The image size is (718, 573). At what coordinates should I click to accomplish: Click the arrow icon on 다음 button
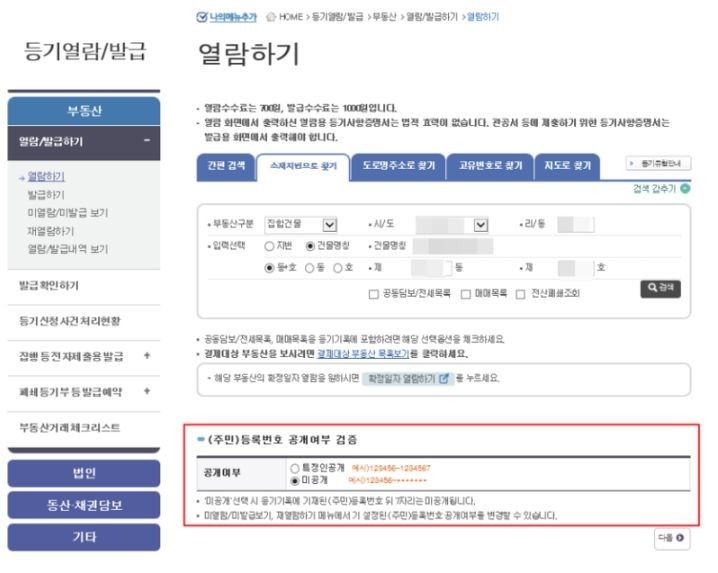[x=680, y=538]
